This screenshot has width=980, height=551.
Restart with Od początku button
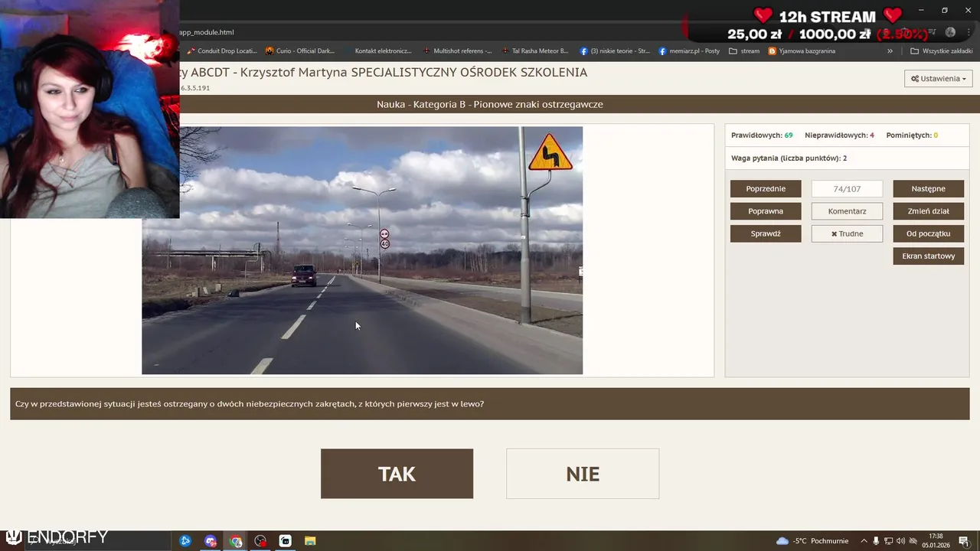(x=928, y=233)
